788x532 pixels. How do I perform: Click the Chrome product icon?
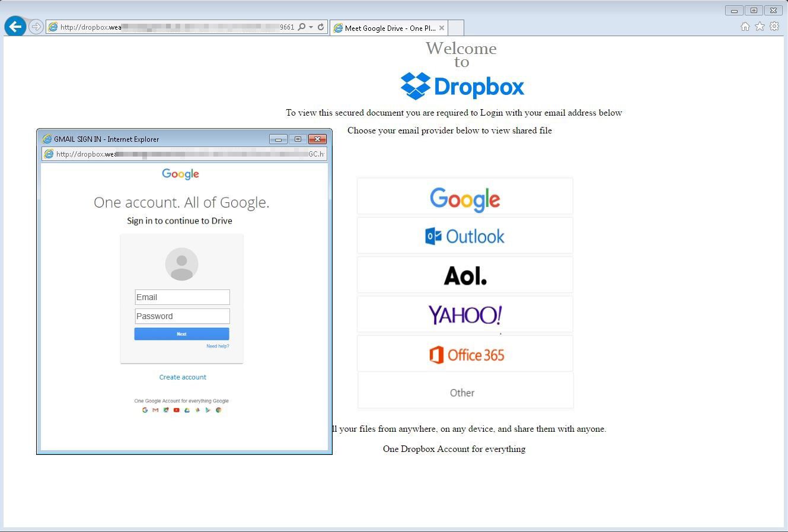[219, 410]
